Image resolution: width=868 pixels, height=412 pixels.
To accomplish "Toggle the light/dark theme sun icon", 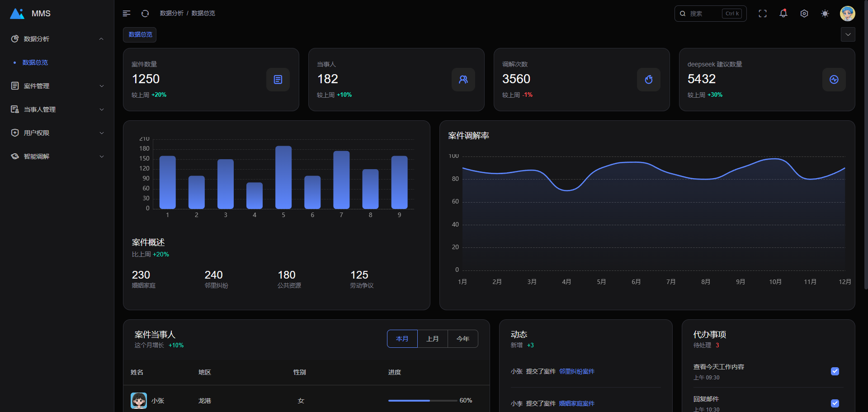I will pos(825,14).
